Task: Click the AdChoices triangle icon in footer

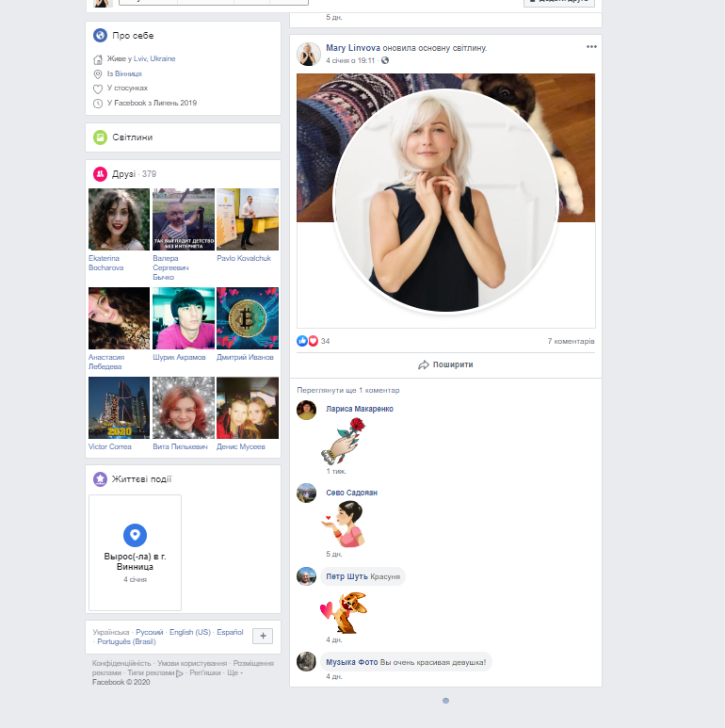Action: click(x=180, y=673)
